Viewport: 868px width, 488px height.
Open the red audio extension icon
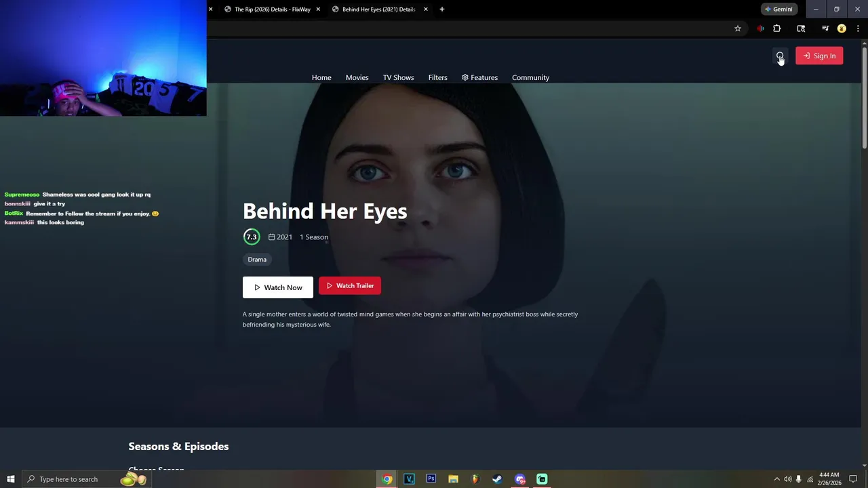click(760, 28)
